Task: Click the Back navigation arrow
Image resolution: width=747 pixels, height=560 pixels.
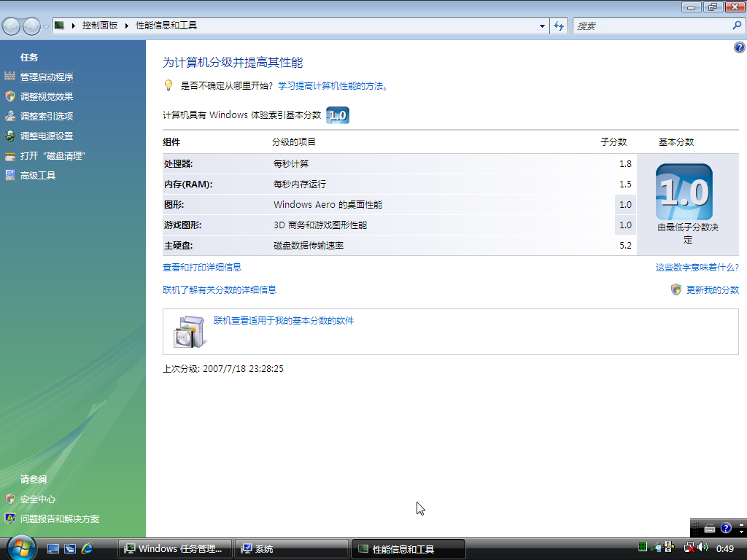Action: pos(12,26)
